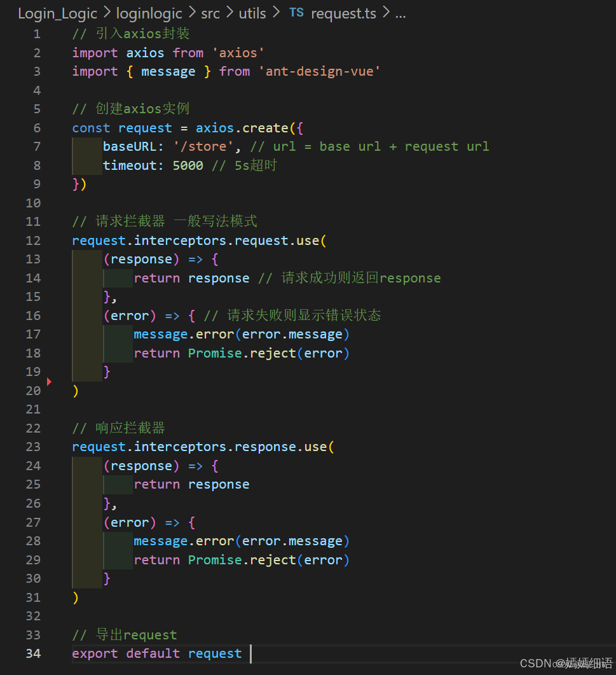Place cursor on 'import axios' line
Viewport: 616px width, 675px height.
[168, 53]
